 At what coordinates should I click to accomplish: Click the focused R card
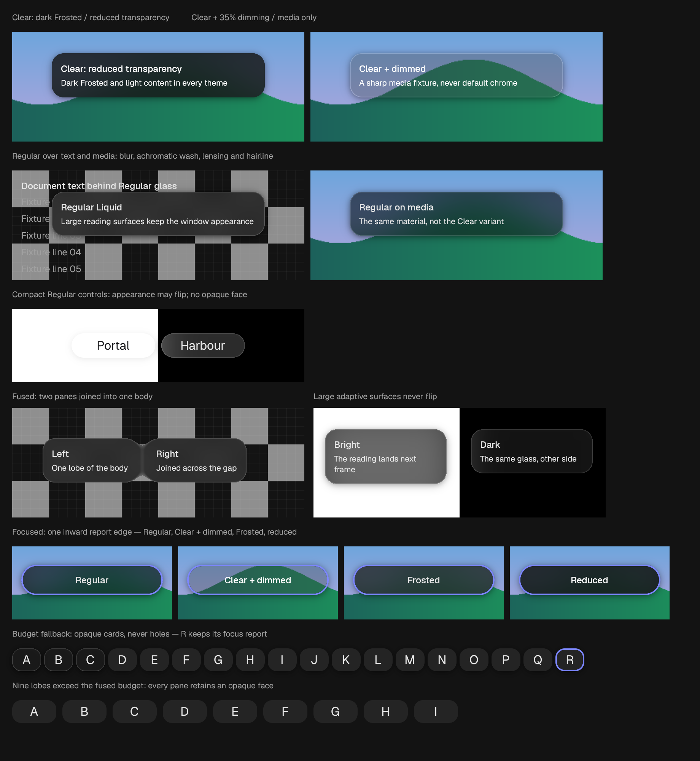point(570,660)
